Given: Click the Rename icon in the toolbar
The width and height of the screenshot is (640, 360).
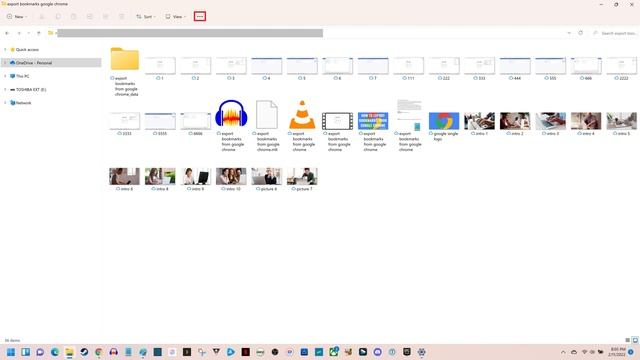Looking at the screenshot, I should pyautogui.click(x=89, y=17).
